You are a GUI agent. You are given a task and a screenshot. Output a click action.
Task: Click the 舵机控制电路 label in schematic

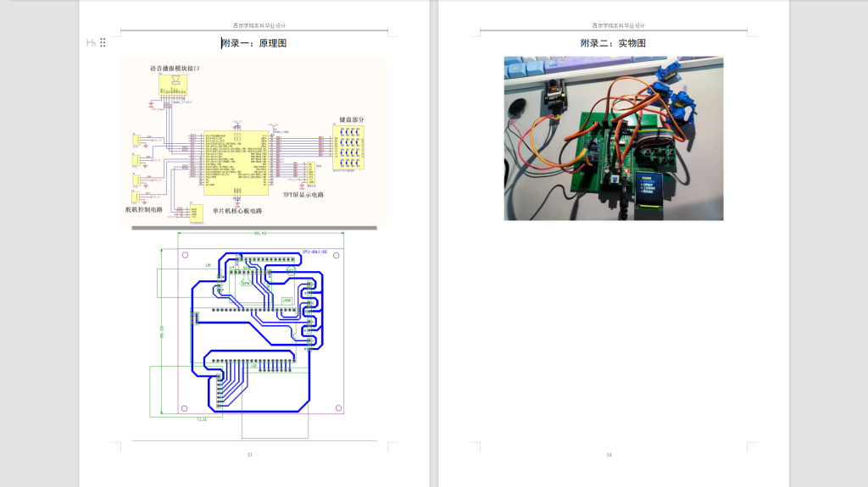144,210
